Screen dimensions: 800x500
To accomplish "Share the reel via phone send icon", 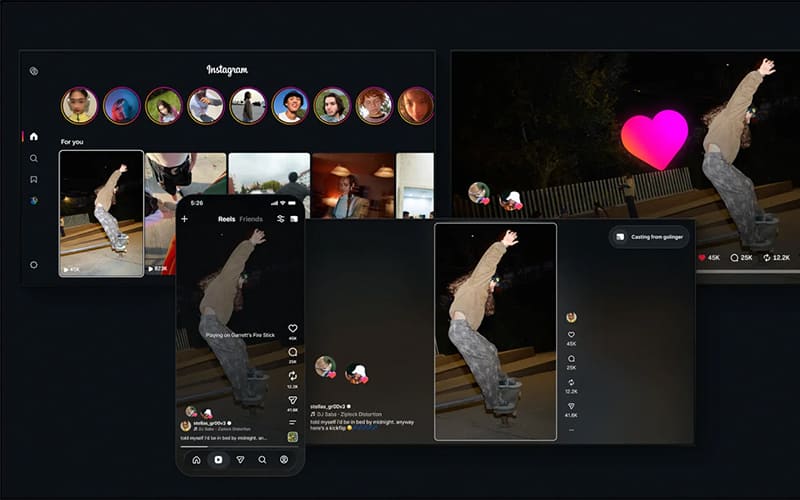I will coord(293,400).
